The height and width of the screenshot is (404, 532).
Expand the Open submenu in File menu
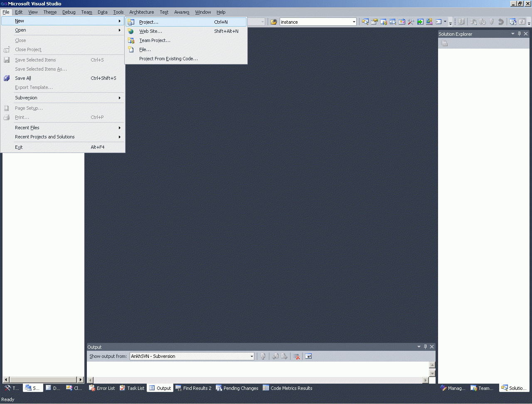(x=63, y=30)
